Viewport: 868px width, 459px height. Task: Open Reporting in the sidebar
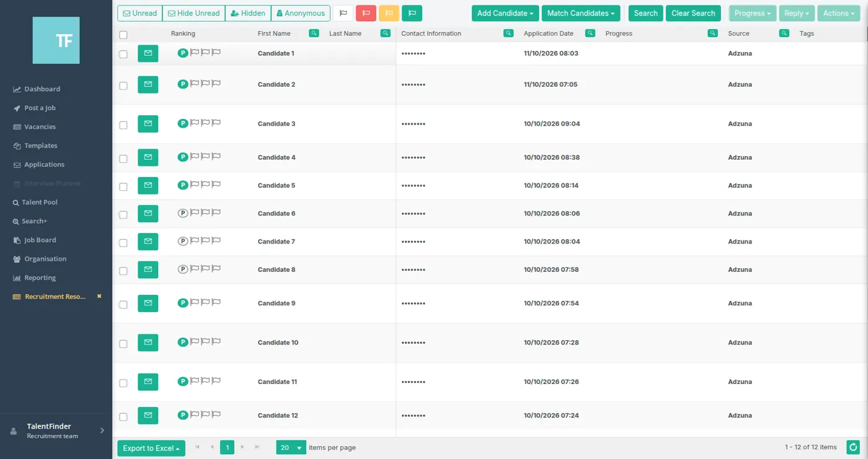pyautogui.click(x=35, y=278)
